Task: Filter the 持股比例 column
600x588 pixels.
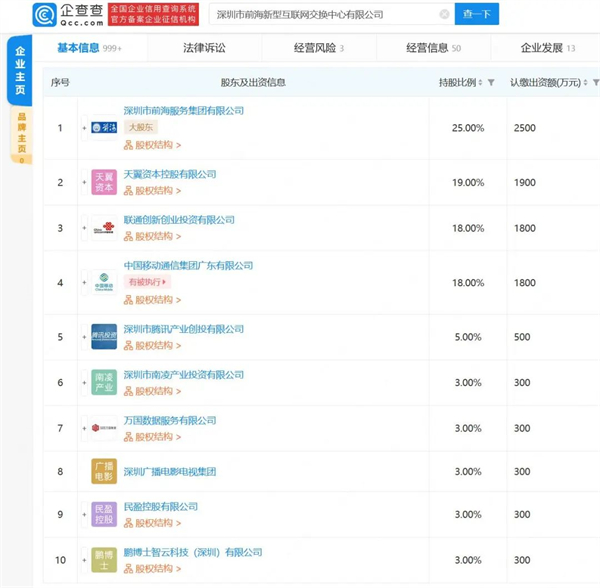Action: (x=491, y=82)
